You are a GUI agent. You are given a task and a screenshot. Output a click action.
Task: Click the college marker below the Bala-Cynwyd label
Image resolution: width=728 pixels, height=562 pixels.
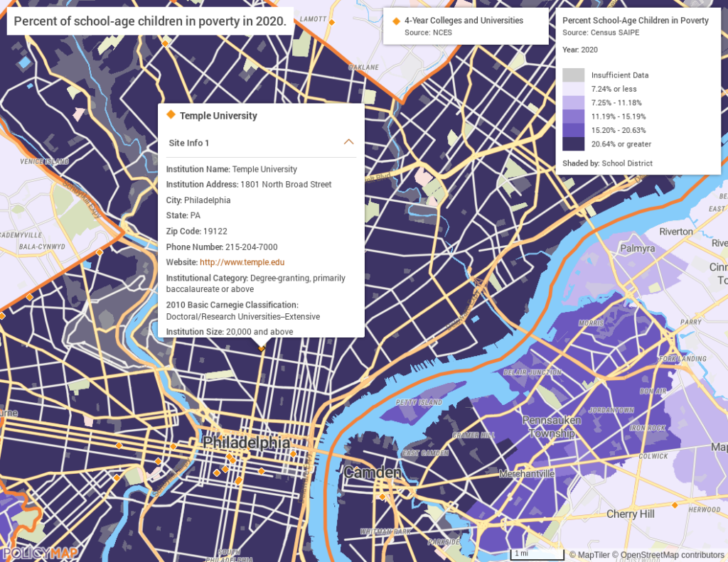(x=99, y=252)
